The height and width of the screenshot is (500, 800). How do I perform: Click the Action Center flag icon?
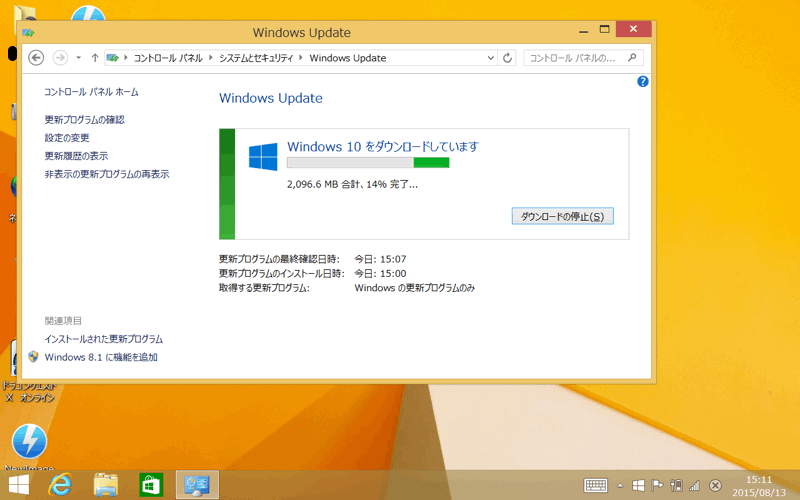tap(657, 485)
